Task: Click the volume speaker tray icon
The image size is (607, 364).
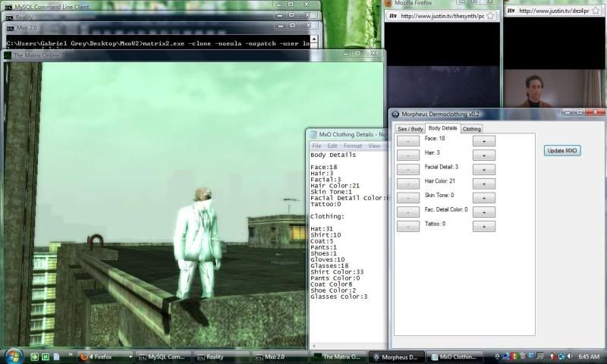Action: coord(570,356)
